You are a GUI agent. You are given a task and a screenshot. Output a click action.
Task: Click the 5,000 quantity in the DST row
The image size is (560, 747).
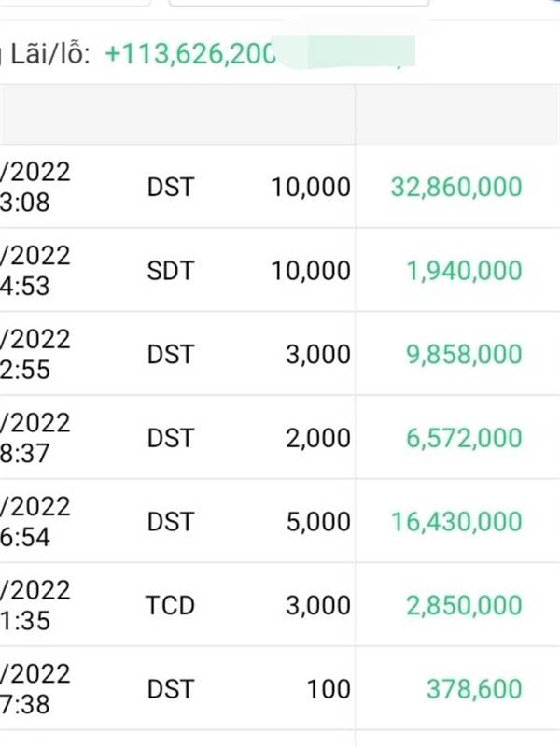point(318,522)
